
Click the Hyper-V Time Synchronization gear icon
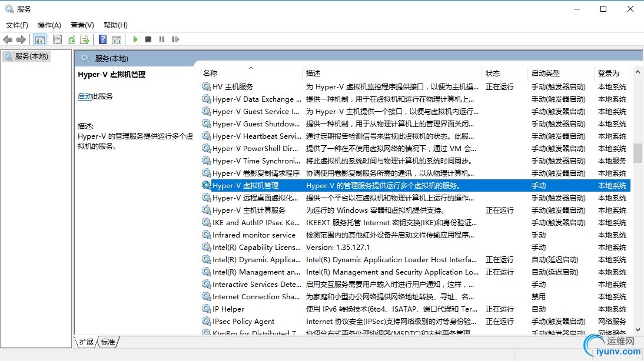[206, 161]
